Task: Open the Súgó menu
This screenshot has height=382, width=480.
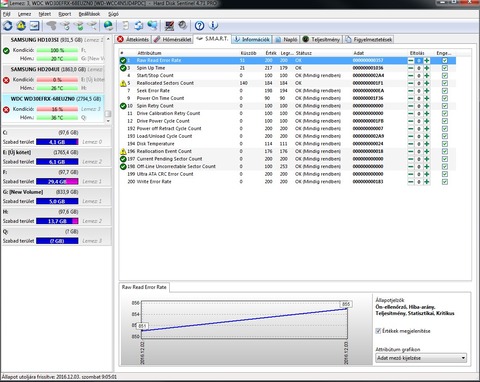Action: 113,14
